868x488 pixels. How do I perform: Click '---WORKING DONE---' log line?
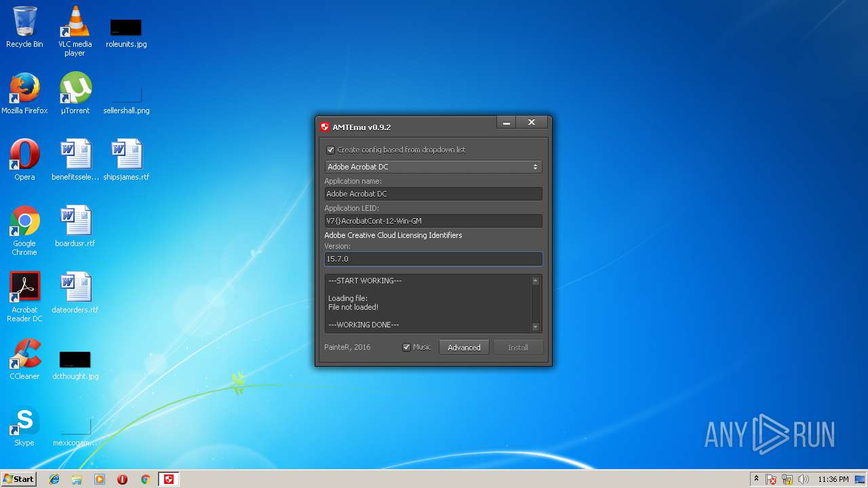363,325
